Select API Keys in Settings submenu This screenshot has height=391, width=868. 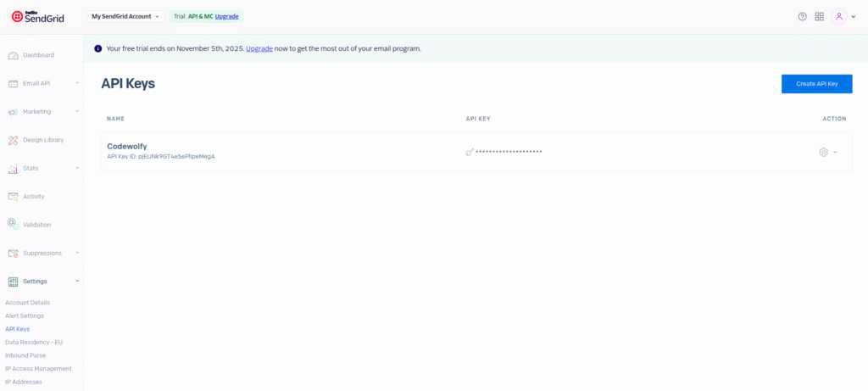[17, 329]
